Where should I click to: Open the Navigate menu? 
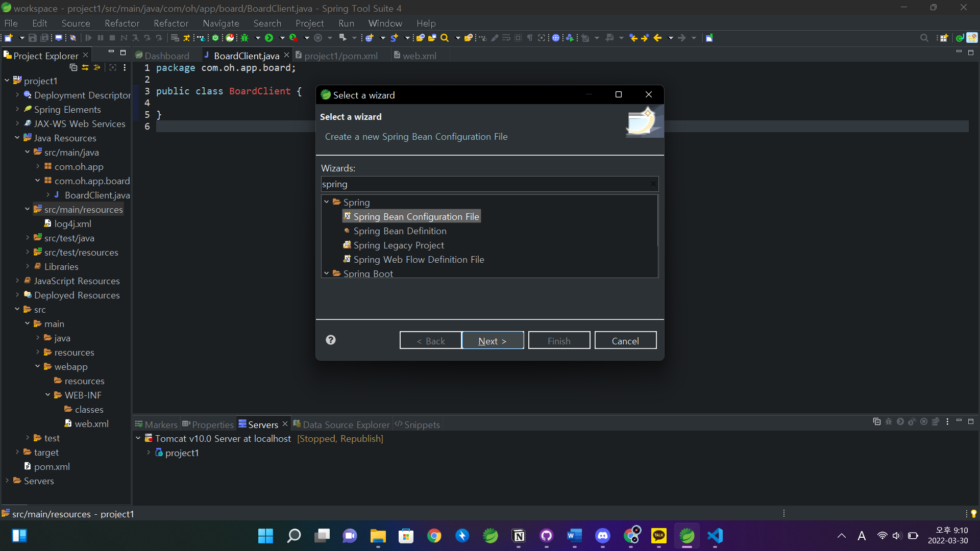pos(220,23)
